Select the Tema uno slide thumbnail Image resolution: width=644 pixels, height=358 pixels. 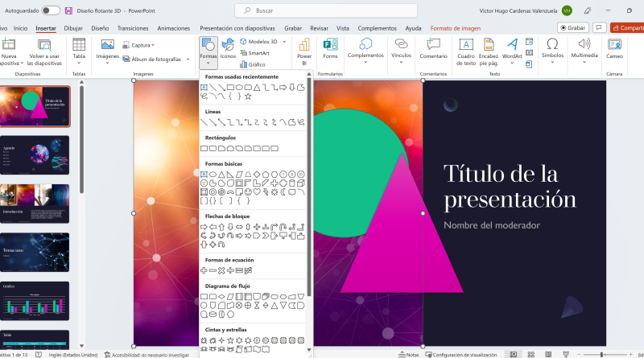tap(35, 252)
